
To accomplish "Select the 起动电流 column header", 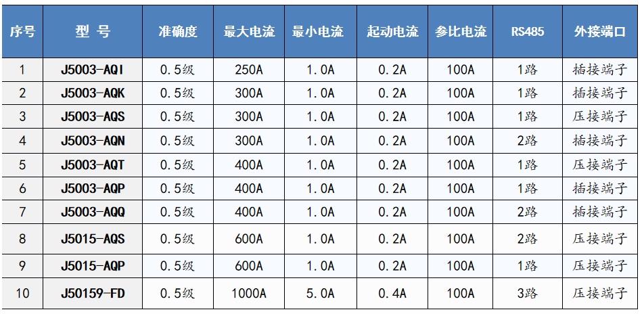I will tap(392, 32).
